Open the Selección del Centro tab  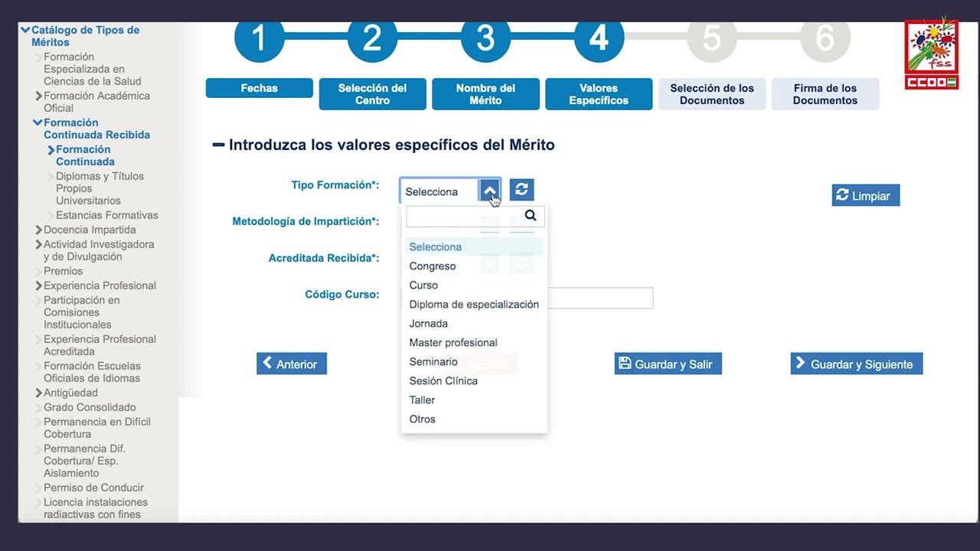(373, 94)
